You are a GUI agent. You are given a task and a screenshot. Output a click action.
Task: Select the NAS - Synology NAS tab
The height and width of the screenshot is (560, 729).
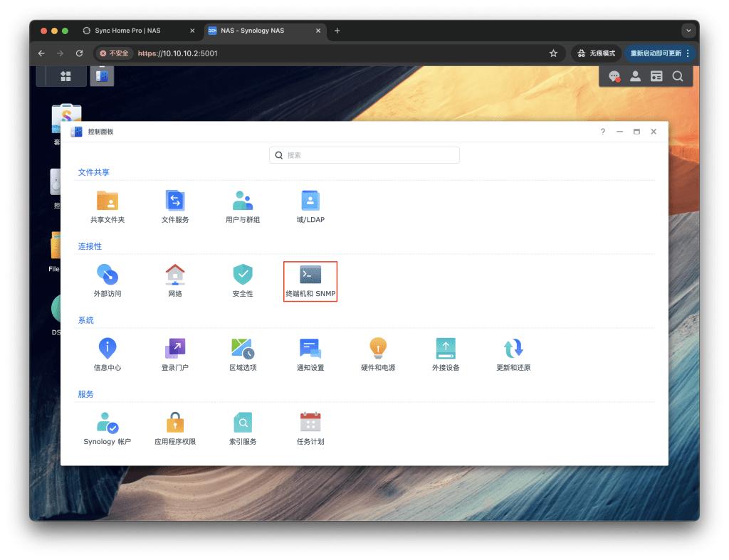pos(265,31)
